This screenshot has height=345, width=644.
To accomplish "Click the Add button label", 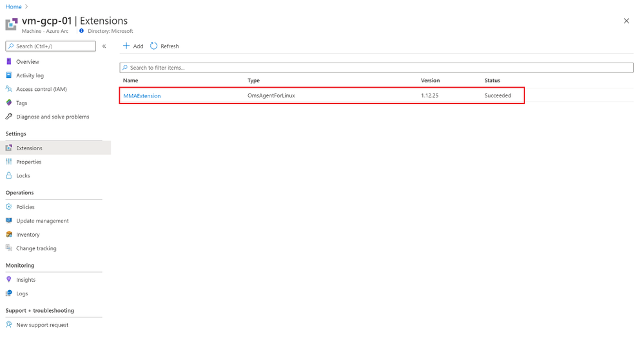I will [x=139, y=46].
